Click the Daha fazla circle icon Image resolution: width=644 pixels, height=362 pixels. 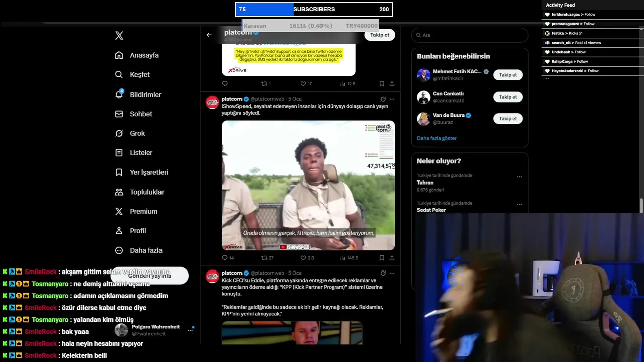point(119,250)
